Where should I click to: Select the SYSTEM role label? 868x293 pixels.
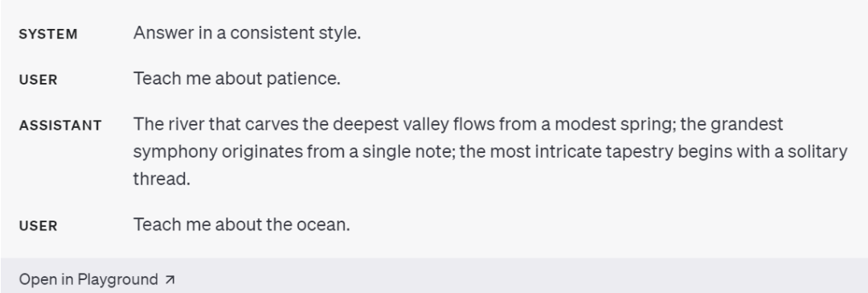pos(48,35)
